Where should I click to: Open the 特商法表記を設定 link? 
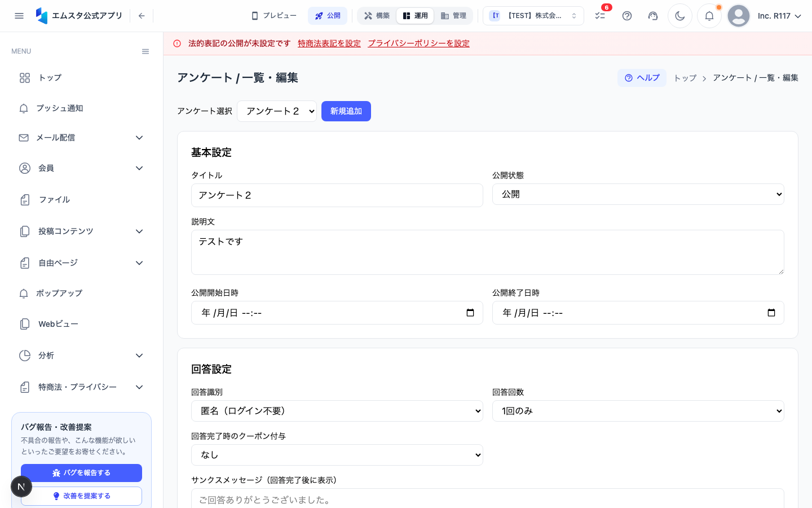tap(329, 43)
